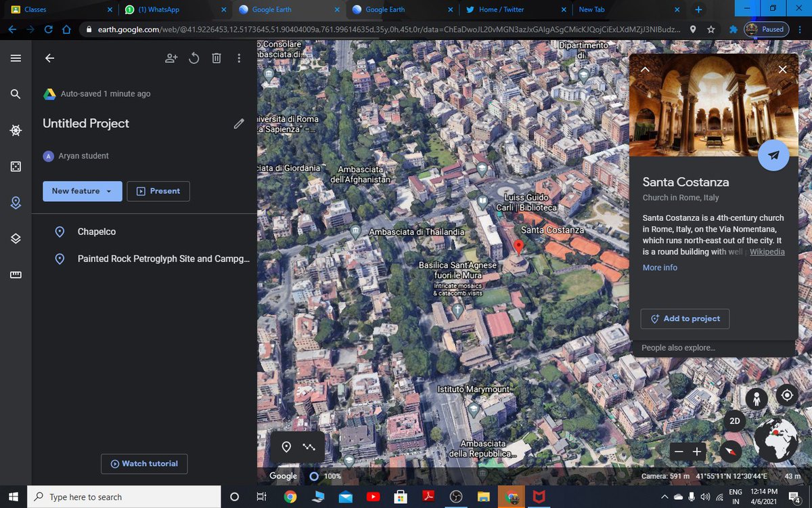The image size is (812, 508).
Task: Collapse Santa Costanza card with chevron
Action: [x=645, y=69]
